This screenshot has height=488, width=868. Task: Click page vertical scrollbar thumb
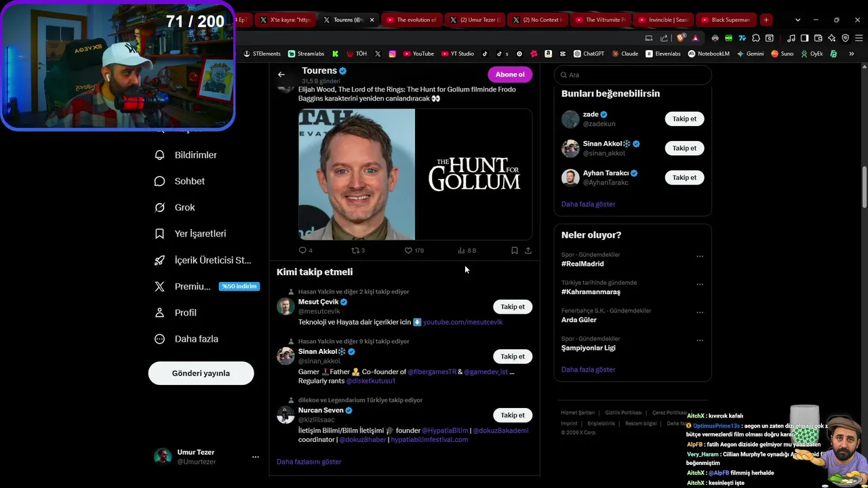tap(865, 187)
